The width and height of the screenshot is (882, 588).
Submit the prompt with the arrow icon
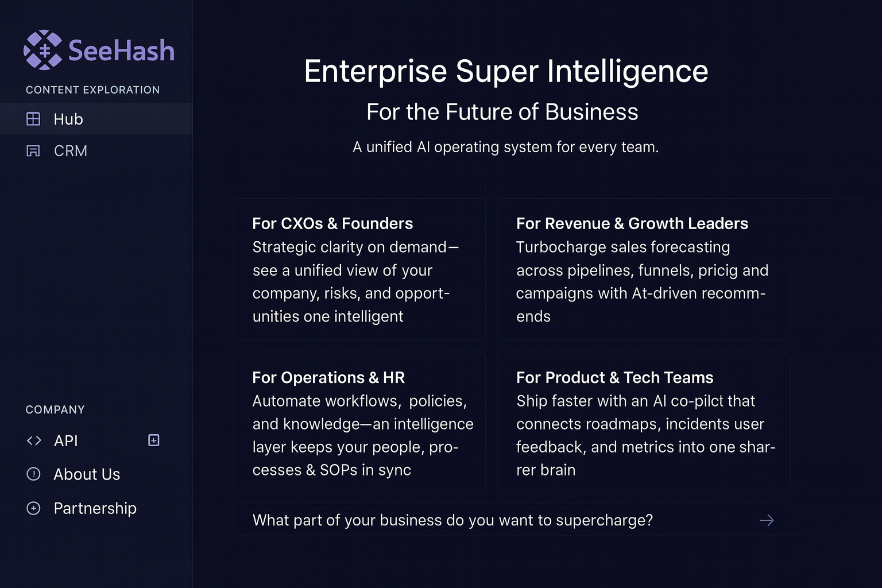click(x=767, y=520)
